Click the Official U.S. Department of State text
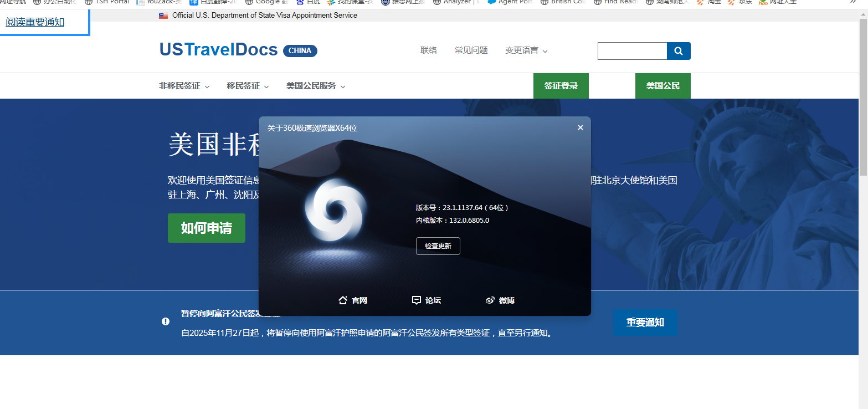868x409 pixels. [x=265, y=16]
